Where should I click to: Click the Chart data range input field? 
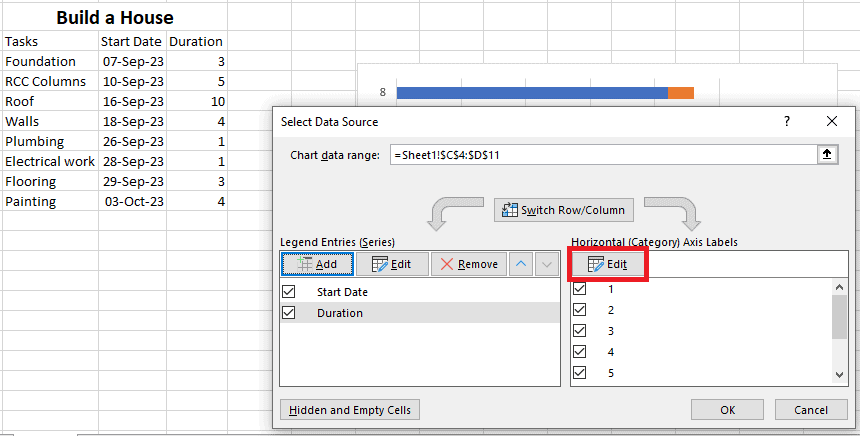click(x=600, y=155)
